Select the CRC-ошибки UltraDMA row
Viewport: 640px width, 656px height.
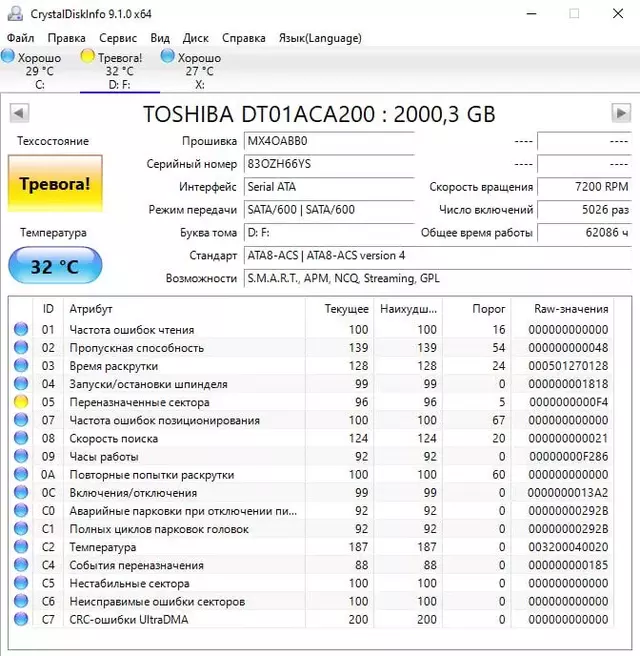311,620
